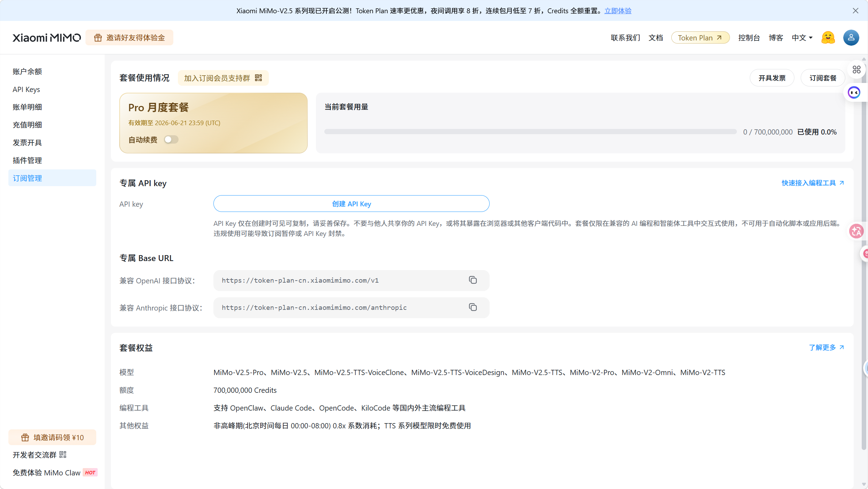Open the user profile avatar icon

[x=851, y=38]
